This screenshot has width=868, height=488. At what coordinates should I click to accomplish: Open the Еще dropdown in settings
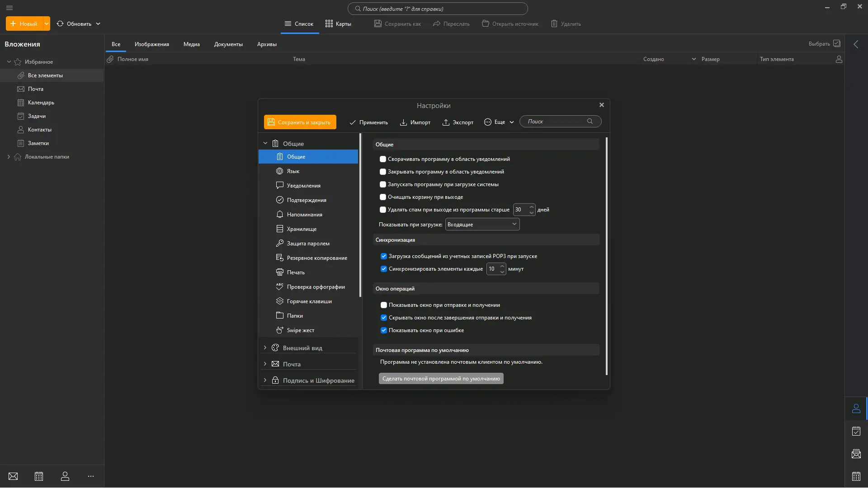(499, 122)
